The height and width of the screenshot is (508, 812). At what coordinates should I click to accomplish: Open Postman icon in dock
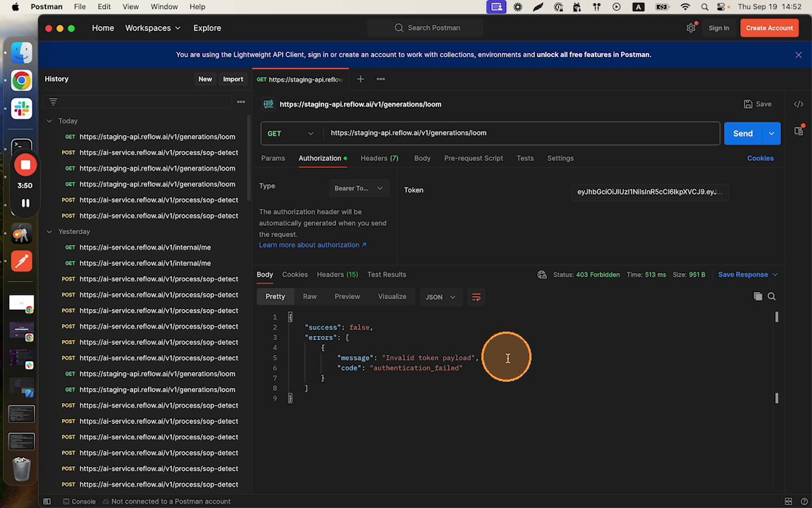coord(22,261)
